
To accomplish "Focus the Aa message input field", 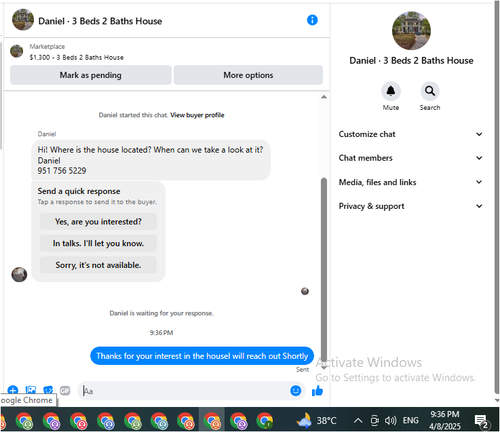I will (185, 391).
